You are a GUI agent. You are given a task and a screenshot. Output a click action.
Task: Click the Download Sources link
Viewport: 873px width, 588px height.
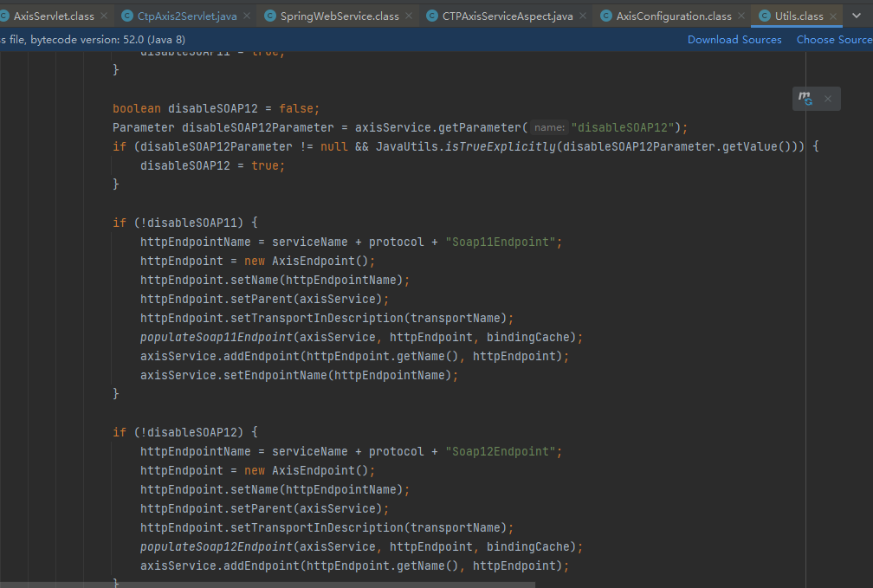point(734,39)
